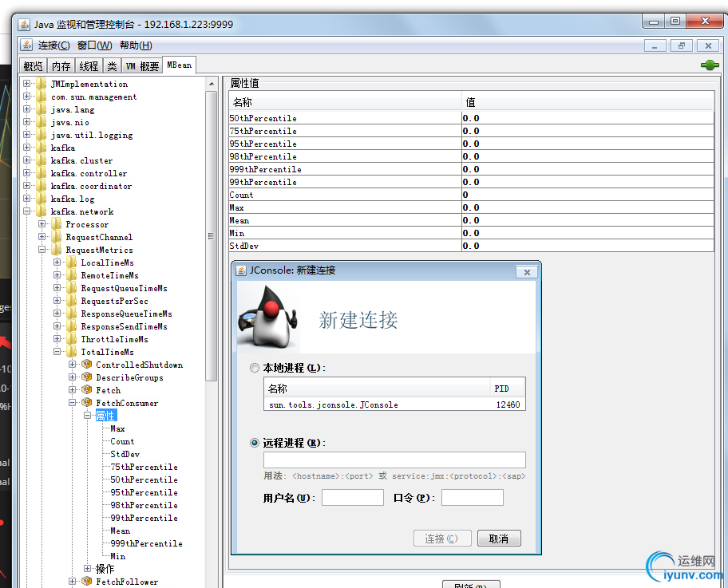Click the JMImplementation folder icon
Screen dimensions: 728x588
pos(42,84)
